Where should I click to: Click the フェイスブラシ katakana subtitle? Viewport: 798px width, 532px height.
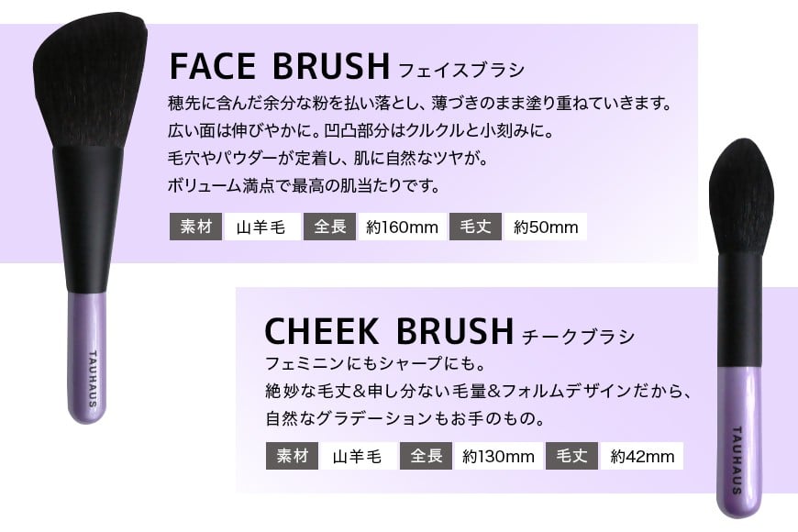point(460,71)
